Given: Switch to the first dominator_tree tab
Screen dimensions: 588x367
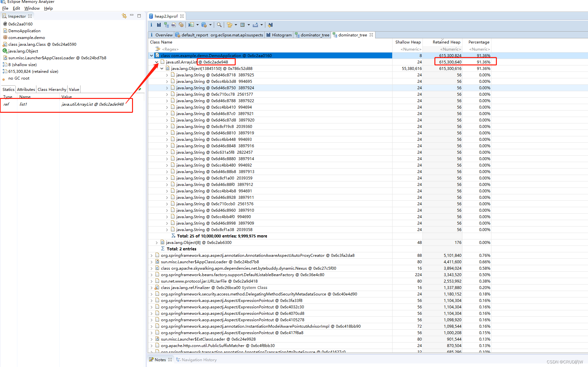Looking at the screenshot, I should (x=312, y=35).
